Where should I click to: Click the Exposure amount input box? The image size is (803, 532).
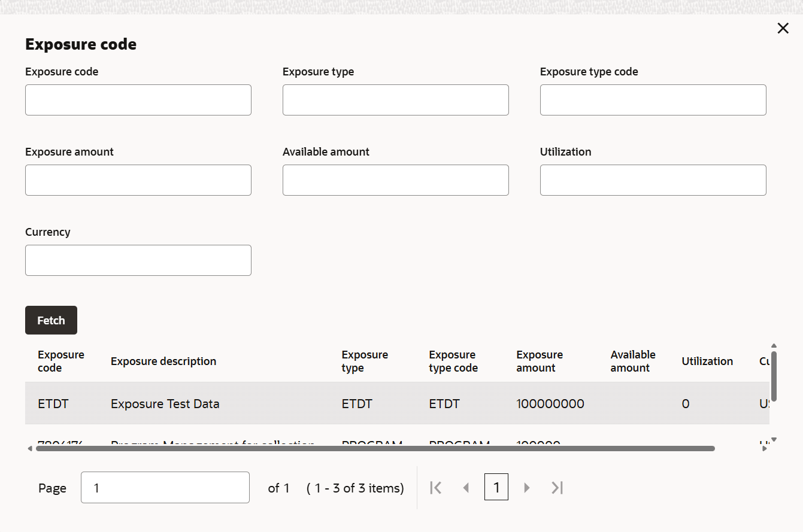click(138, 180)
